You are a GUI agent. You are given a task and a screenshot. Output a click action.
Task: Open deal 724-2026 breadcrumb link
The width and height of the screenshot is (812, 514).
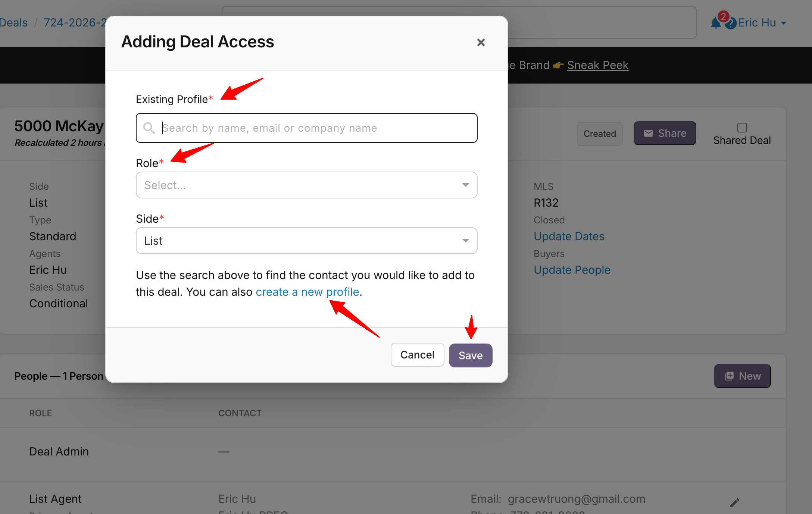(75, 23)
